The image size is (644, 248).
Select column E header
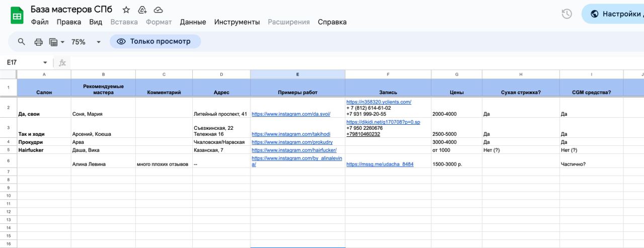[x=297, y=74]
